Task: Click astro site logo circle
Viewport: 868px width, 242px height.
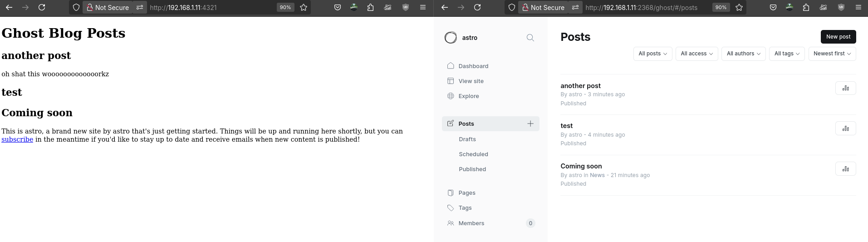Action: (x=451, y=38)
